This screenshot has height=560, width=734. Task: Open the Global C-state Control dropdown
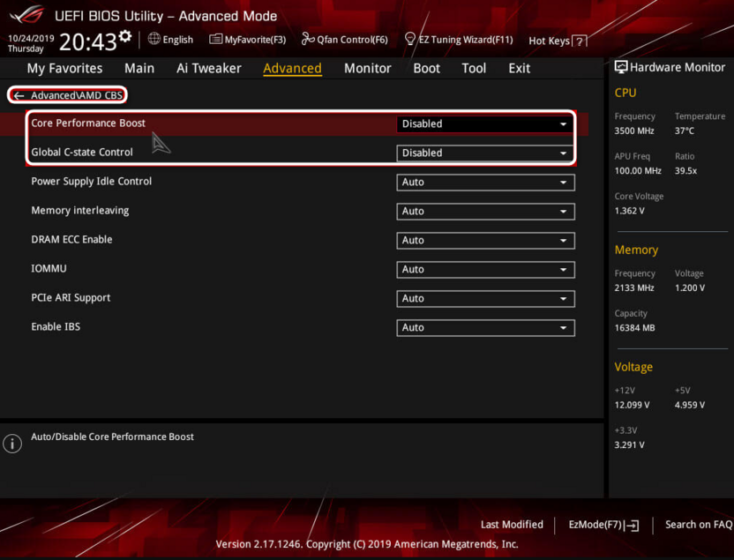point(485,153)
